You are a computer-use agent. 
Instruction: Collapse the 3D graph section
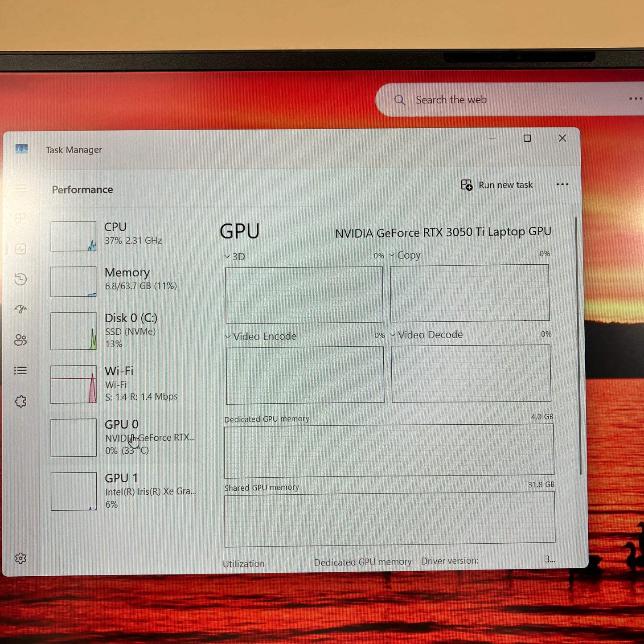(227, 257)
